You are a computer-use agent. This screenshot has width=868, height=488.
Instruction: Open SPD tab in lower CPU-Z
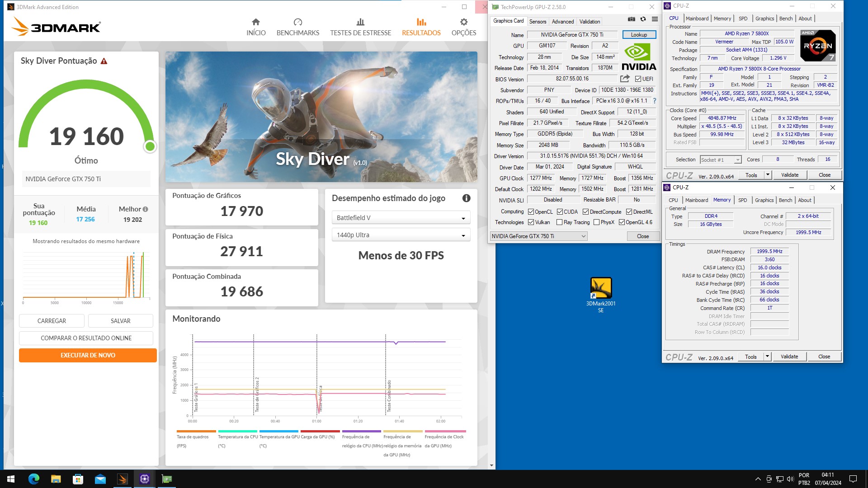pos(742,200)
